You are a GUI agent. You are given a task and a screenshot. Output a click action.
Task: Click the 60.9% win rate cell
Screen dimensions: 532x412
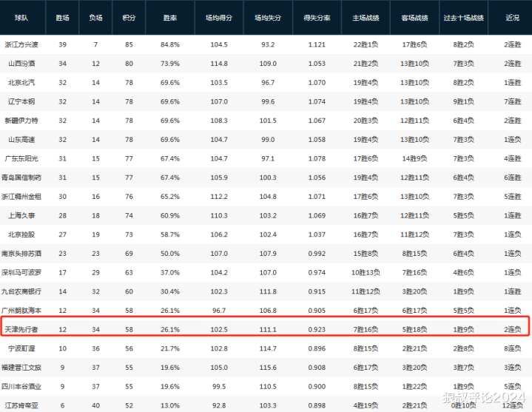pyautogui.click(x=170, y=215)
